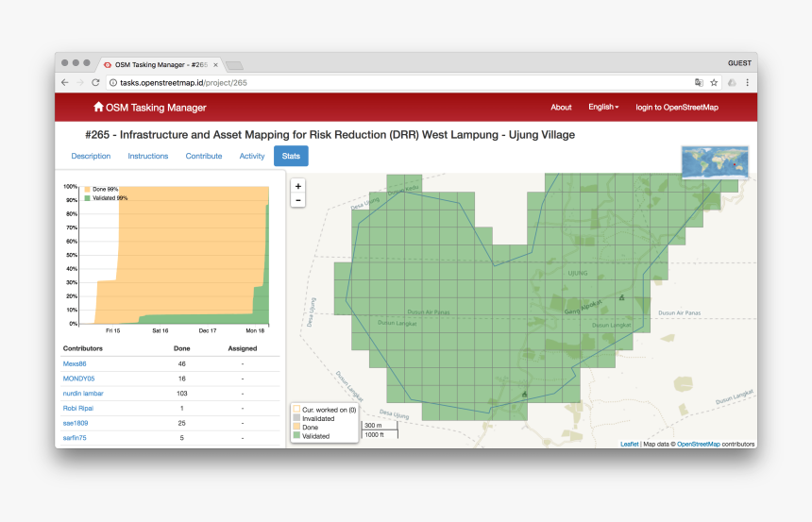Click the OSM Tasking Manager home icon
812x522 pixels.
pyautogui.click(x=98, y=108)
